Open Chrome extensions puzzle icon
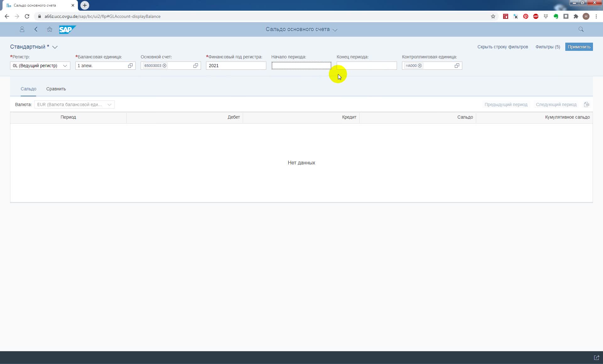Viewport: 603px width, 364px height. click(x=576, y=16)
